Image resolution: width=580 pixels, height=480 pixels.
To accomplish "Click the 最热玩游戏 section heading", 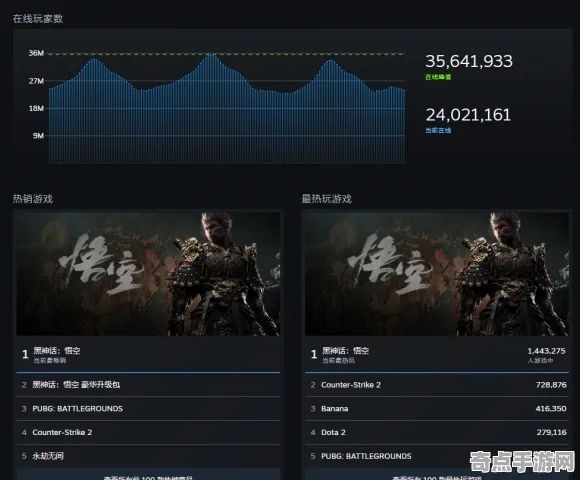I will (x=326, y=199).
